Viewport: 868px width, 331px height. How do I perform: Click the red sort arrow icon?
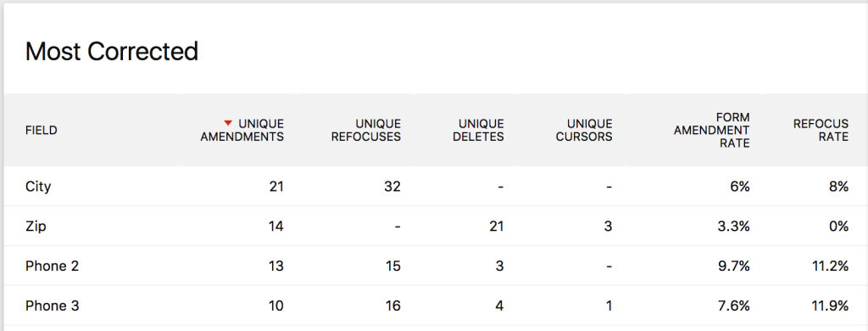click(x=227, y=123)
